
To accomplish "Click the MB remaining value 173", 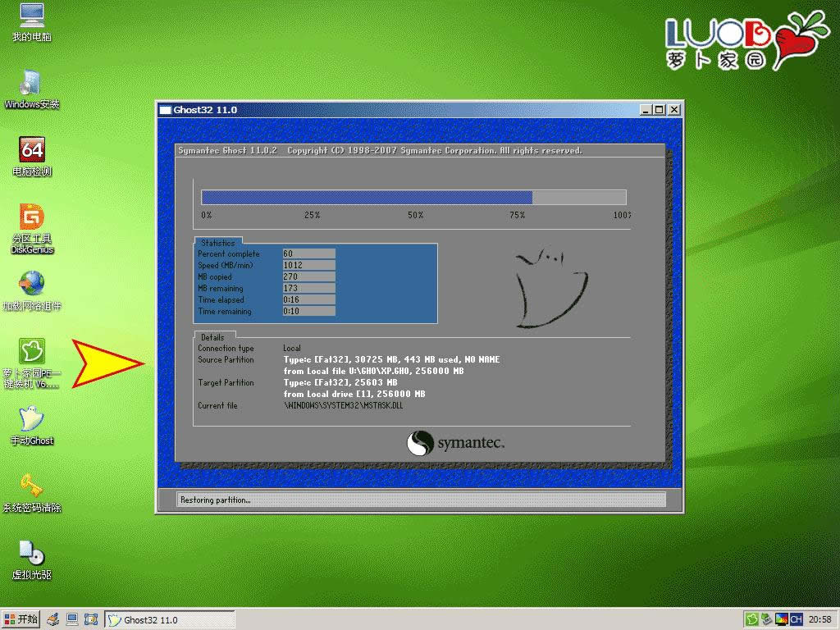I will [x=308, y=288].
